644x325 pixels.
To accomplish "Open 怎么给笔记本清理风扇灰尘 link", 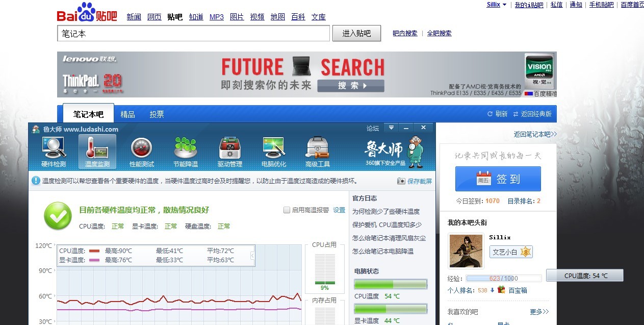I will pyautogui.click(x=389, y=238).
